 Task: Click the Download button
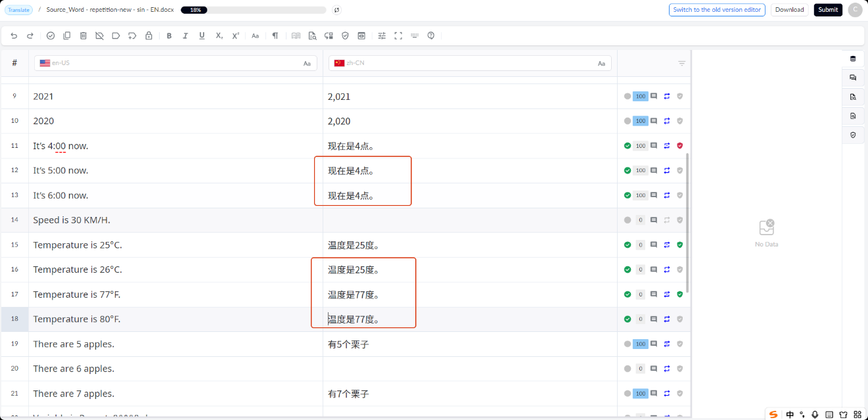pos(789,10)
